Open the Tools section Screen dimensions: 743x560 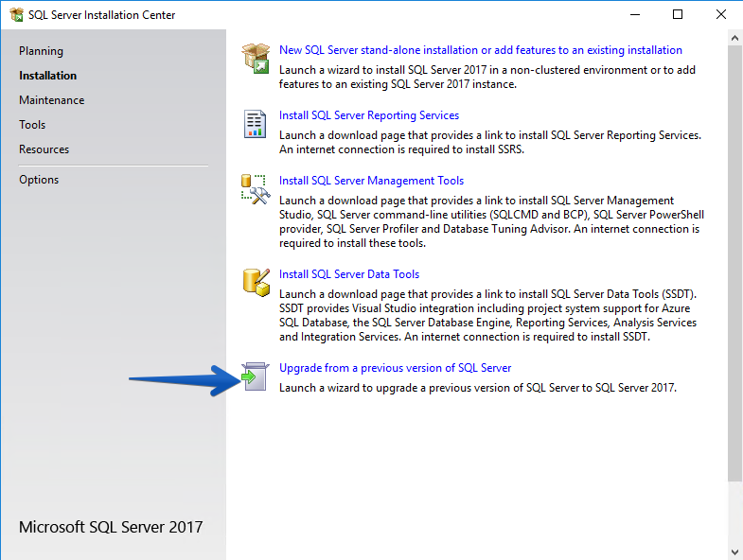[x=32, y=125]
